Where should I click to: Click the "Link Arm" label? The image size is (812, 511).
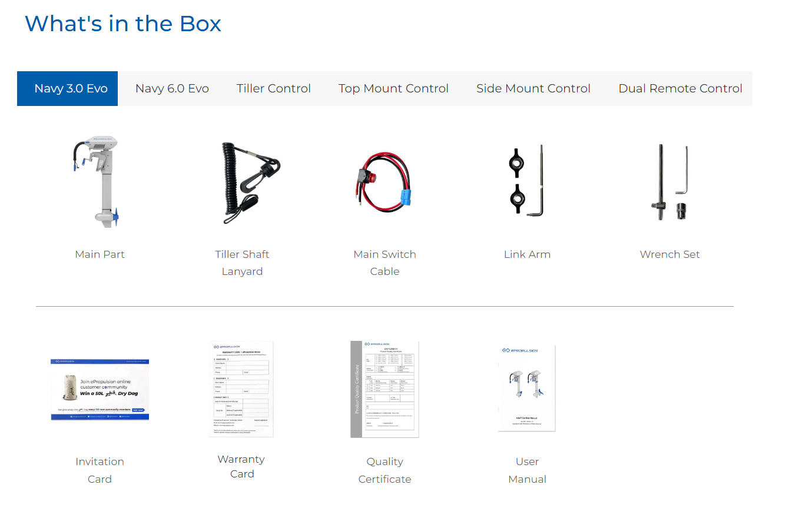pos(527,254)
